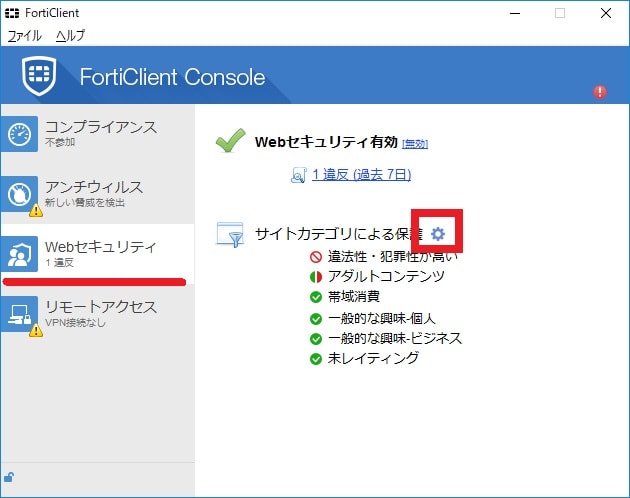Click the コンプライアンス gauge icon
The width and height of the screenshot is (630, 498).
coord(19,134)
